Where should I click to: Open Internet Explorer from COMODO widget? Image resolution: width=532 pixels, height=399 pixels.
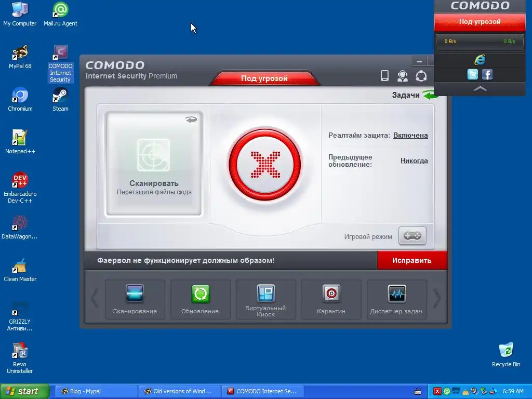click(x=480, y=60)
